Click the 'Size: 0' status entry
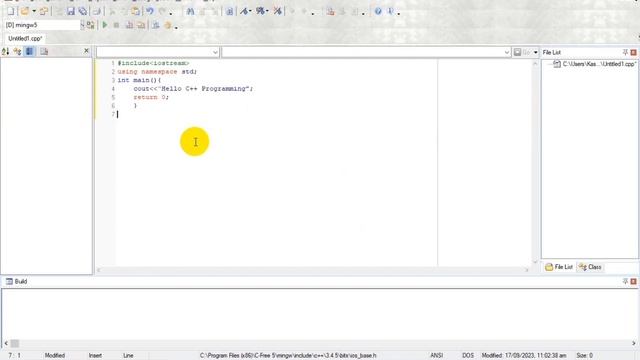The width and height of the screenshot is (640, 360). click(584, 356)
